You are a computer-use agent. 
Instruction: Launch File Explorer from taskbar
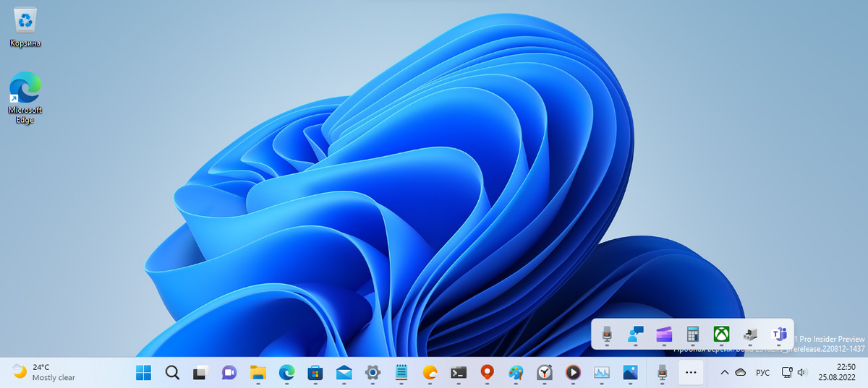[258, 373]
